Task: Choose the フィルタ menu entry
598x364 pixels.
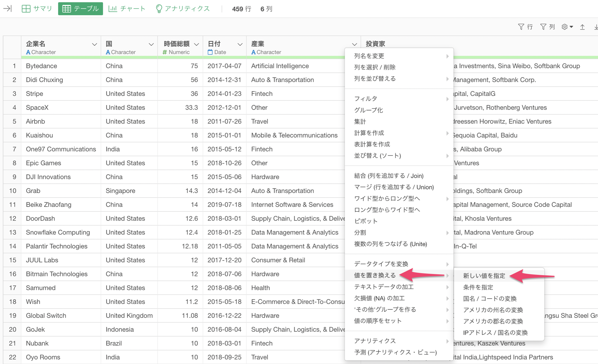Action: tap(399, 99)
